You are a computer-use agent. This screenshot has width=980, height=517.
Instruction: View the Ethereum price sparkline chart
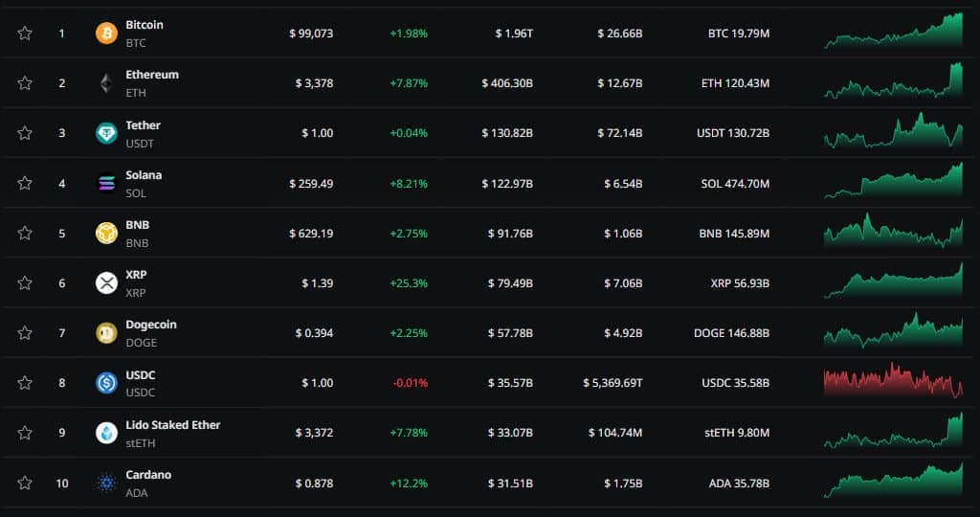click(894, 80)
